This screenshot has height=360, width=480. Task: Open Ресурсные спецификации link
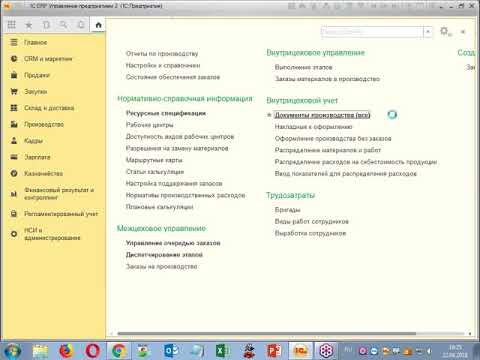click(166, 113)
